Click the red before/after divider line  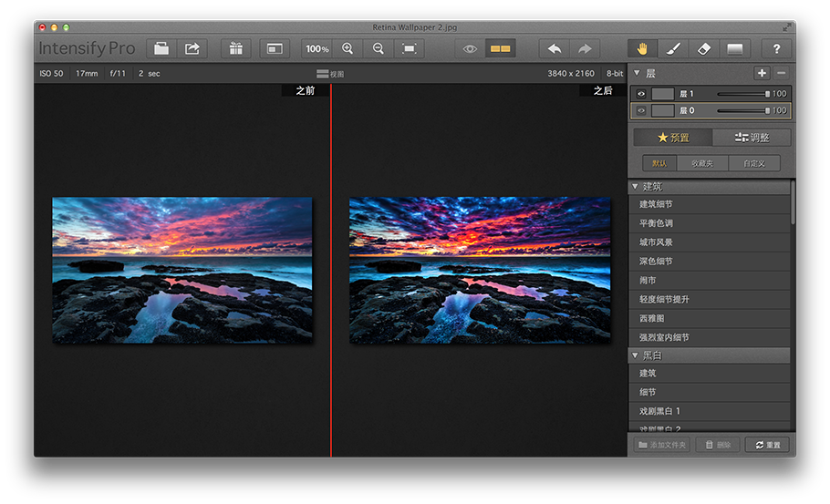(331, 270)
